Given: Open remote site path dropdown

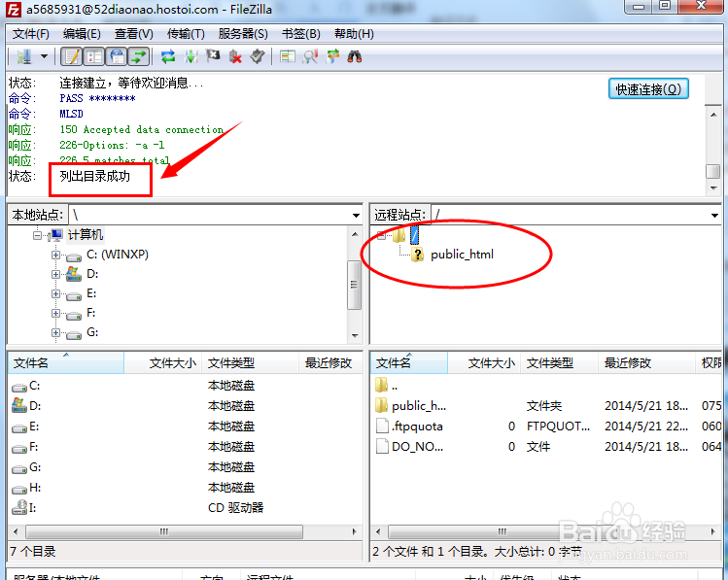Looking at the screenshot, I should [x=714, y=216].
